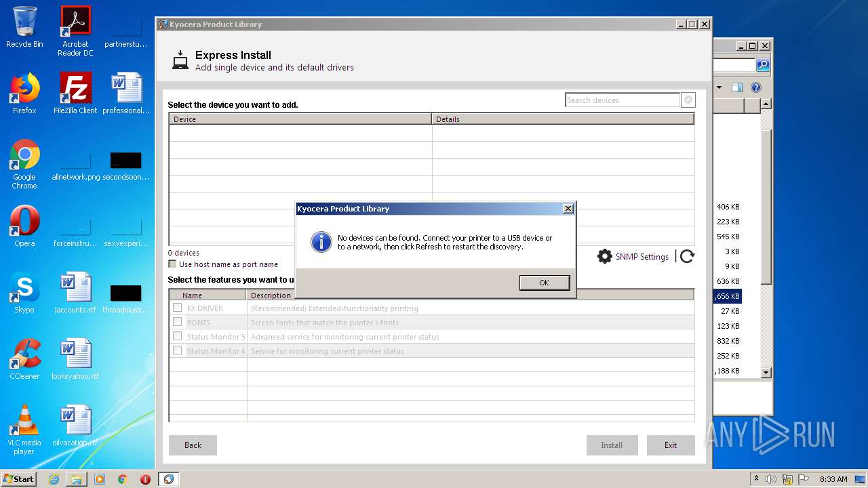Click the Express Install laptop download icon
The width and height of the screenshot is (868, 488).
point(180,60)
